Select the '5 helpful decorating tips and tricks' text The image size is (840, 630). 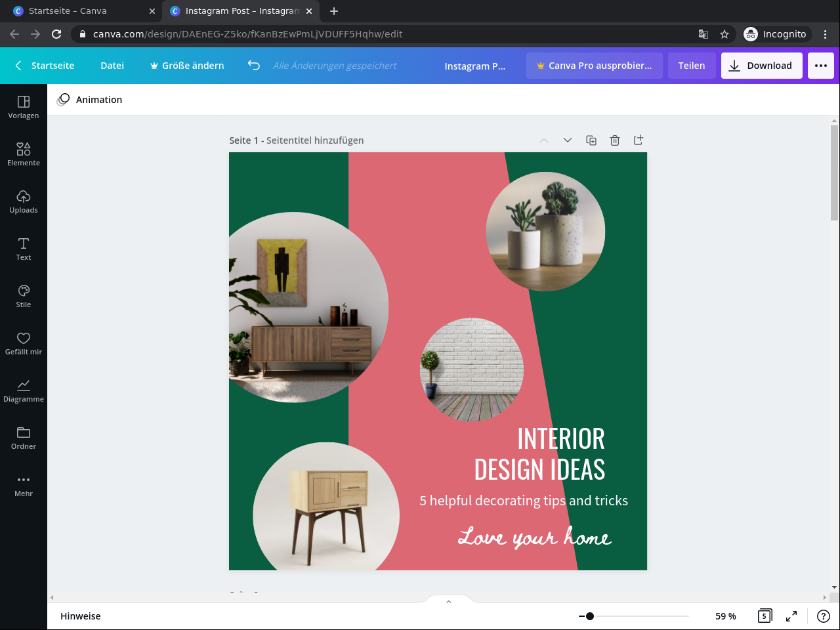click(524, 501)
